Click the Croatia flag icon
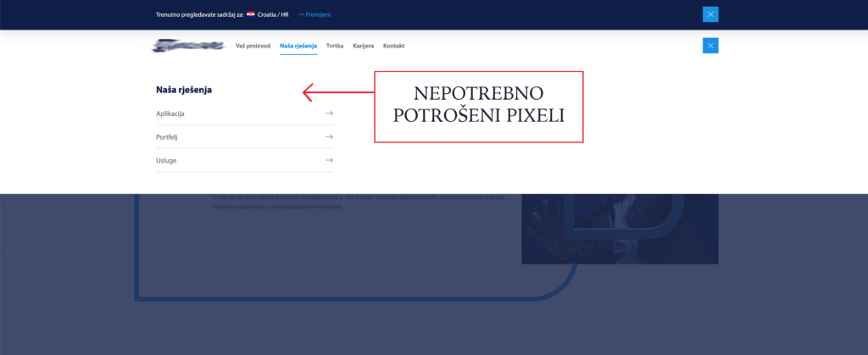 [x=251, y=14]
